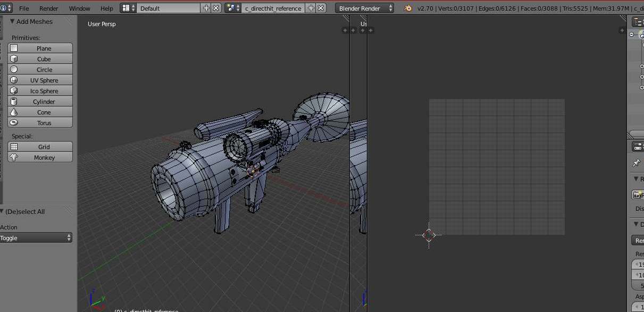The width and height of the screenshot is (644, 312).
Task: Open the info editor type selector icon
Action: 5,8
